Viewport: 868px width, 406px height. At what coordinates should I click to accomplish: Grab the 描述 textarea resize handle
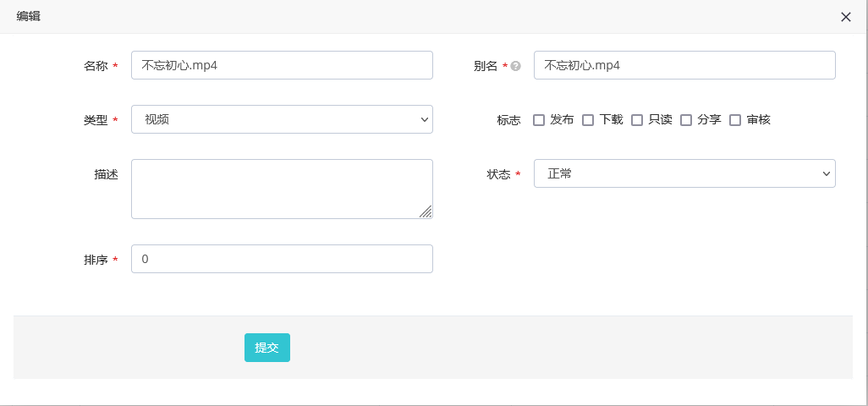click(x=426, y=211)
